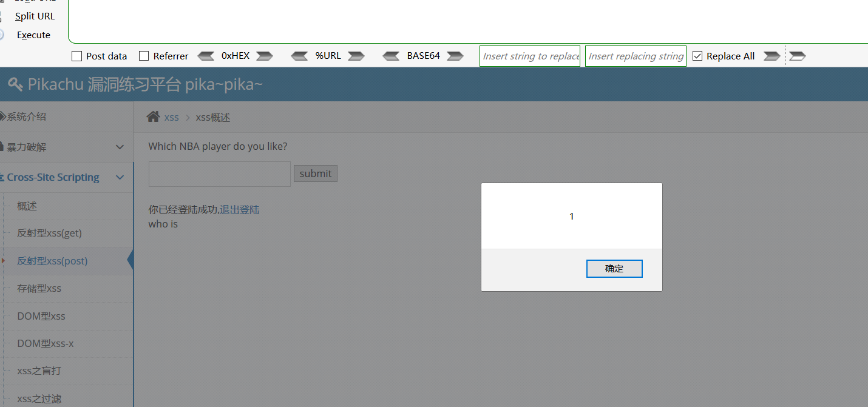This screenshot has height=407, width=868.
Task: Enable the Referrer checkbox
Action: click(144, 56)
